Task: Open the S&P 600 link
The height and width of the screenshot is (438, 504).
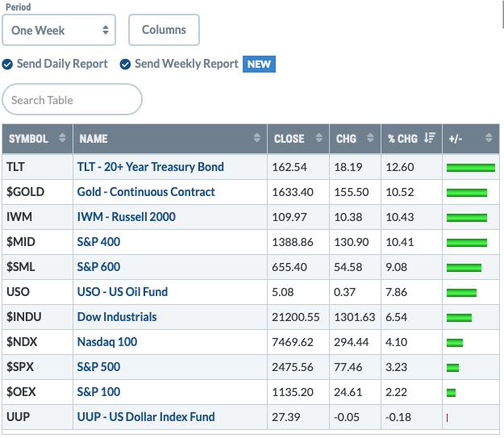Action: tap(98, 267)
